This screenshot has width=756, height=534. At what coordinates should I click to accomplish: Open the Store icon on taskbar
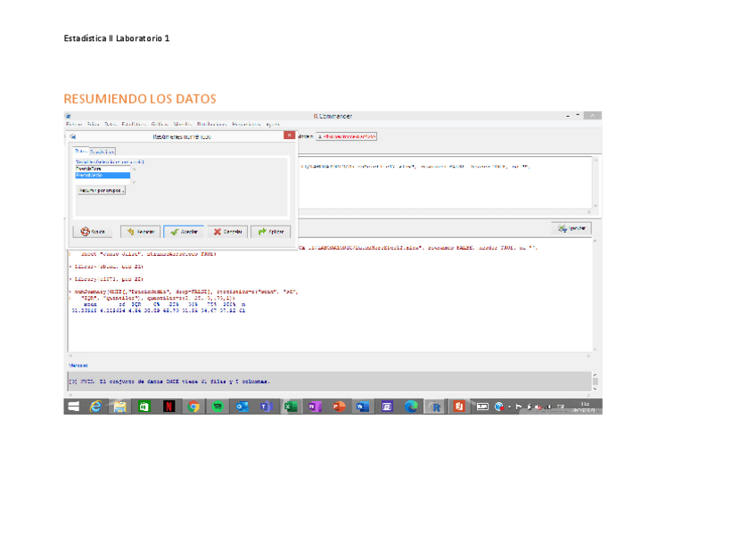(144, 407)
